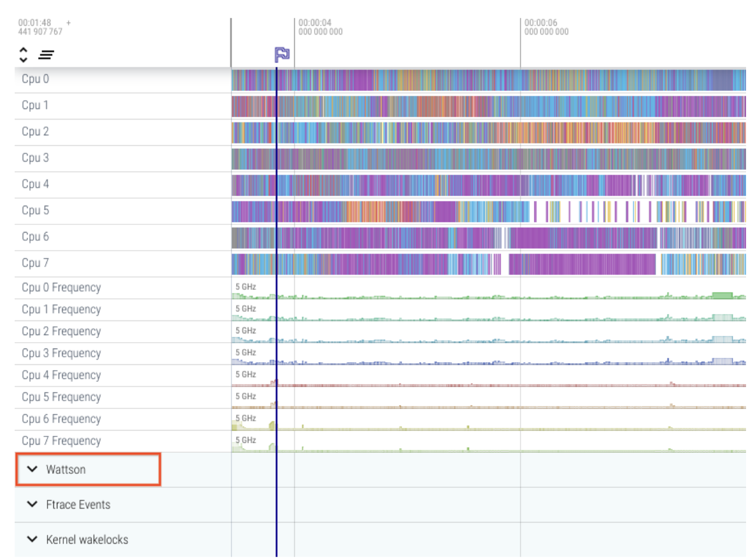Select the Cpu 5 track label

(35, 210)
